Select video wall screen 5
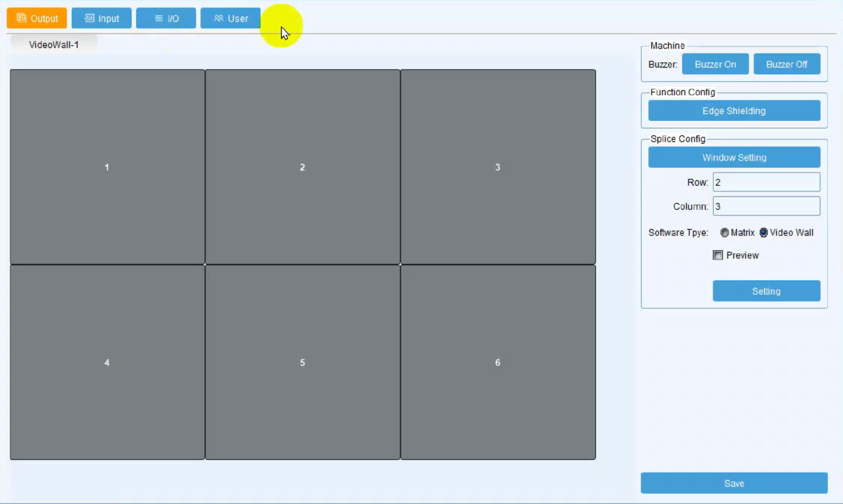The height and width of the screenshot is (504, 843). [x=302, y=362]
